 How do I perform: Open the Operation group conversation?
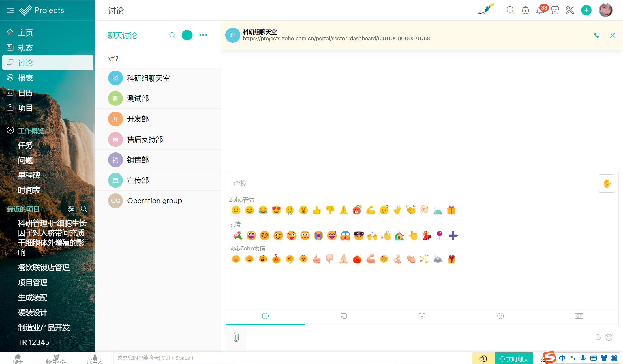click(155, 201)
